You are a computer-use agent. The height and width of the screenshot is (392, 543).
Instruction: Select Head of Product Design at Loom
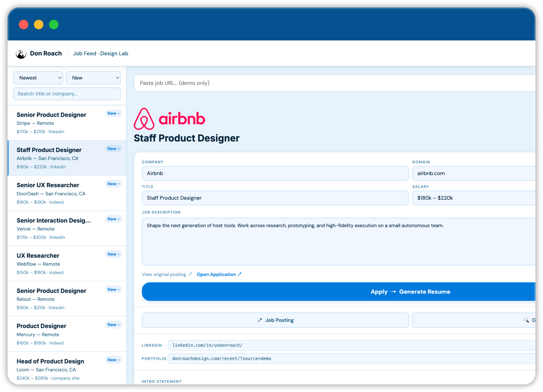click(x=67, y=368)
